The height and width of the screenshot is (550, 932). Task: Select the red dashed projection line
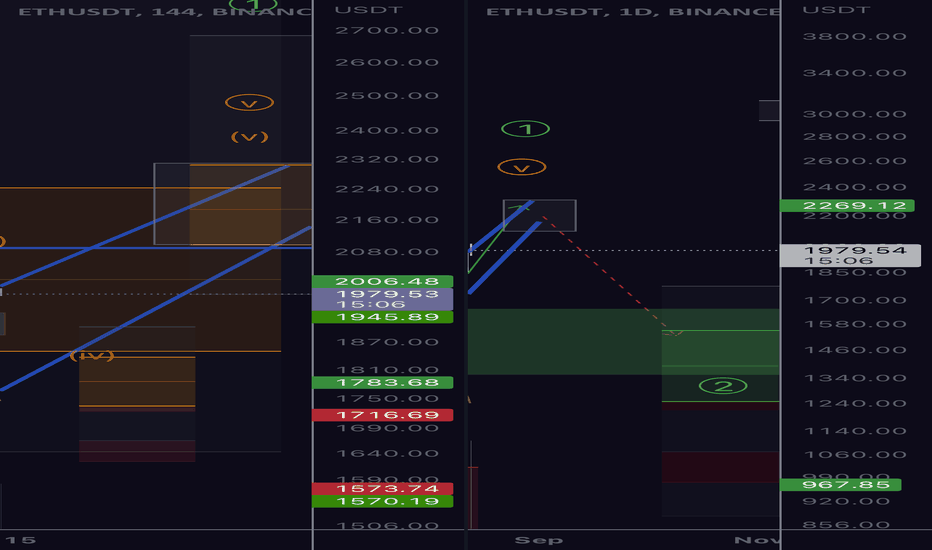tap(606, 274)
